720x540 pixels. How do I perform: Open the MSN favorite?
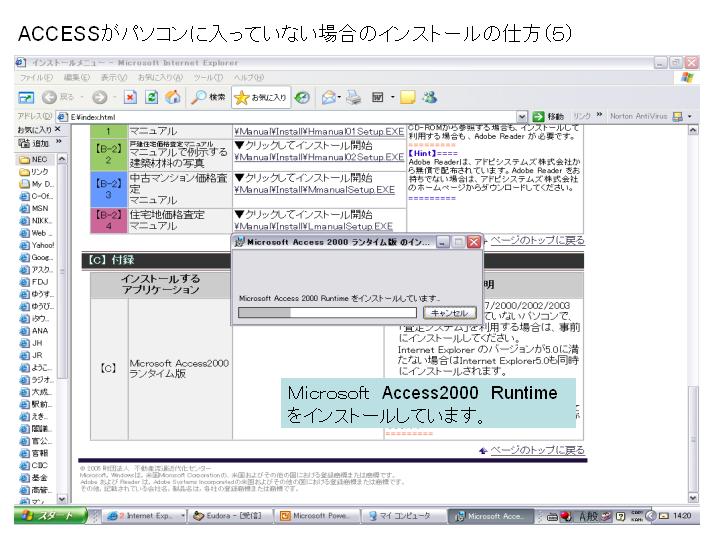(34, 208)
